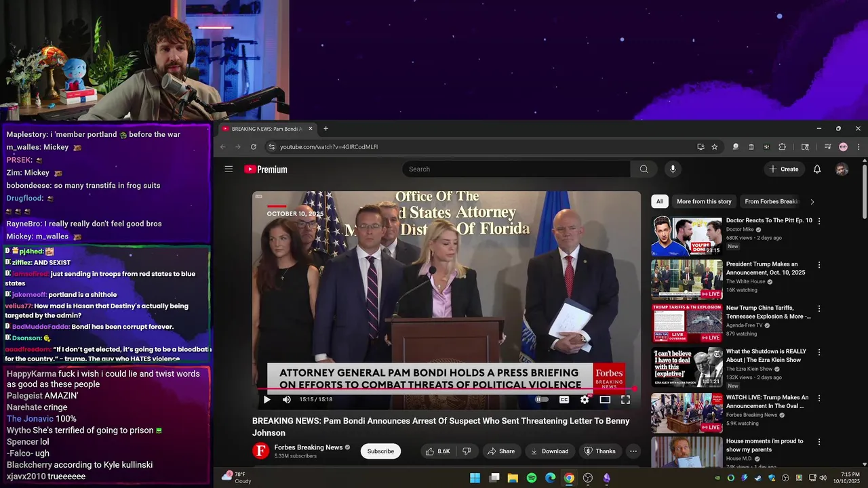Toggle closed captions in the video player
This screenshot has height=488, width=868.
(x=564, y=400)
